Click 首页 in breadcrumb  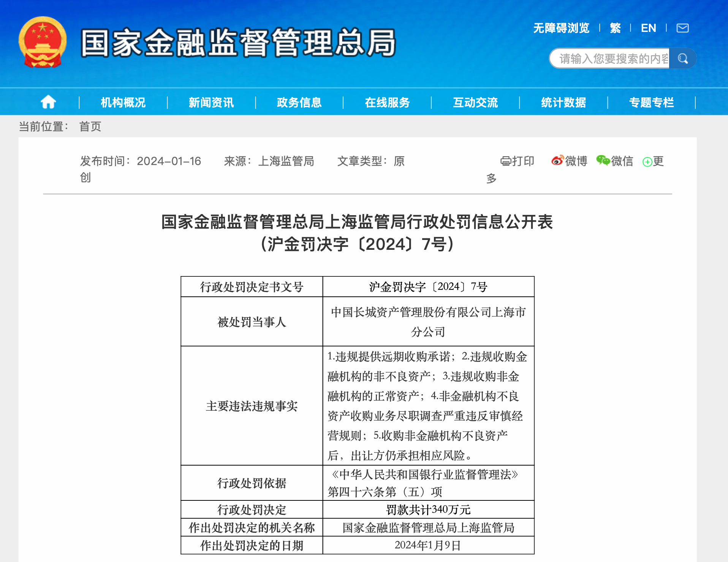click(90, 127)
